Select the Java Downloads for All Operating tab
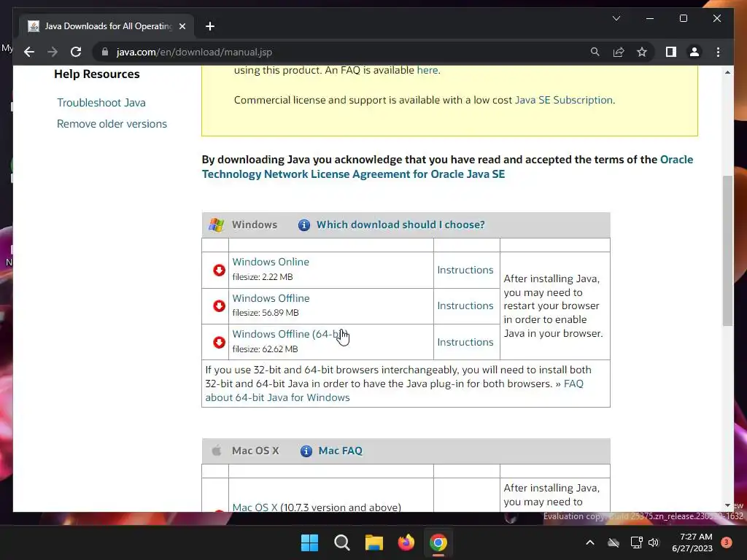 click(x=107, y=26)
